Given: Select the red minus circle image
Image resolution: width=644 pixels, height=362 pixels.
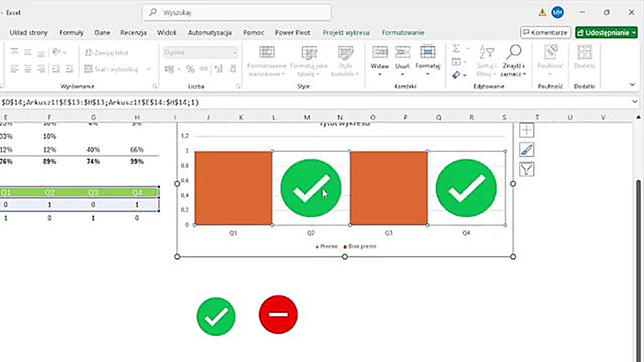Looking at the screenshot, I should pyautogui.click(x=278, y=314).
